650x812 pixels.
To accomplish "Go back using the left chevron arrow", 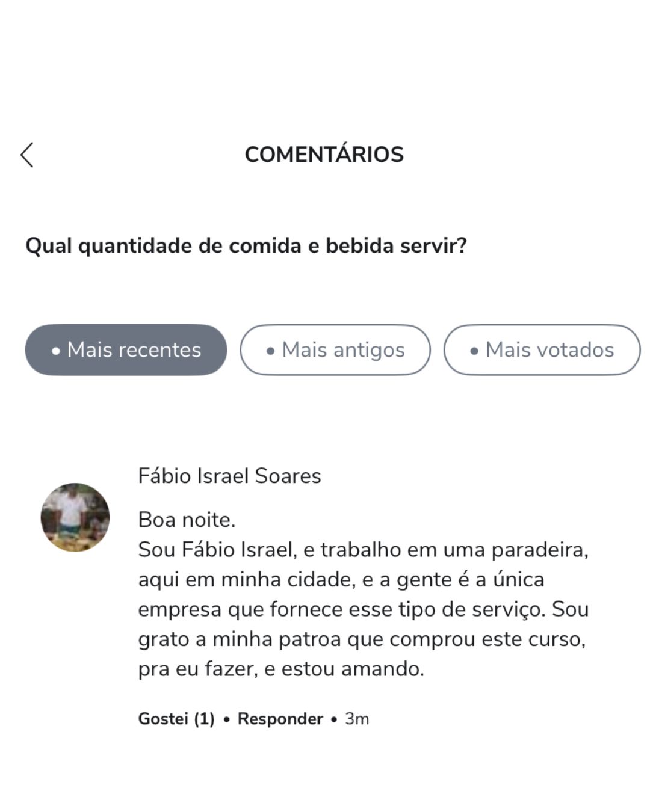I will pyautogui.click(x=27, y=155).
